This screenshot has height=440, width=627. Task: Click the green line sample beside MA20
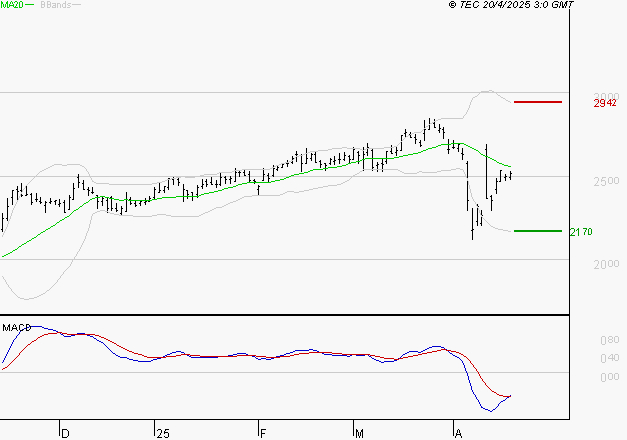coord(30,6)
